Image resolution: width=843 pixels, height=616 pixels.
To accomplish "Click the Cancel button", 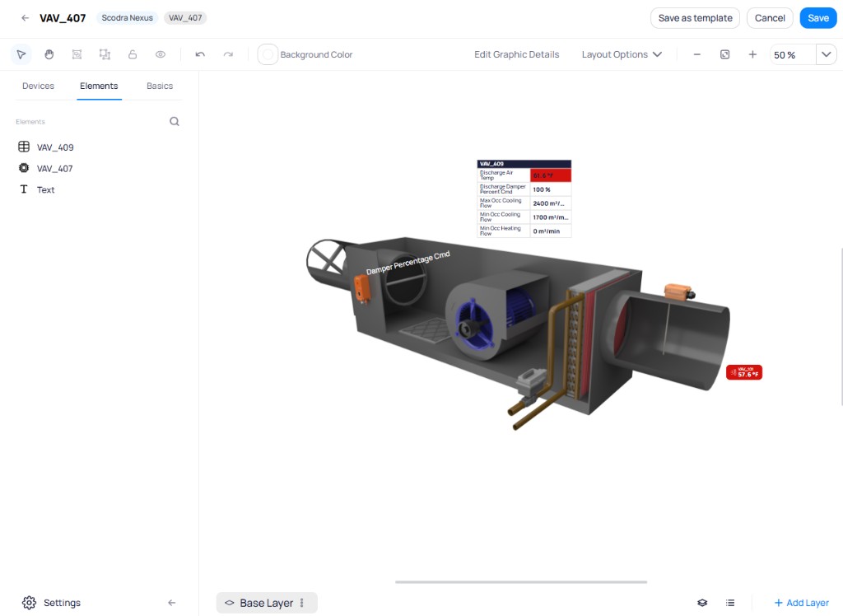I will 770,18.
